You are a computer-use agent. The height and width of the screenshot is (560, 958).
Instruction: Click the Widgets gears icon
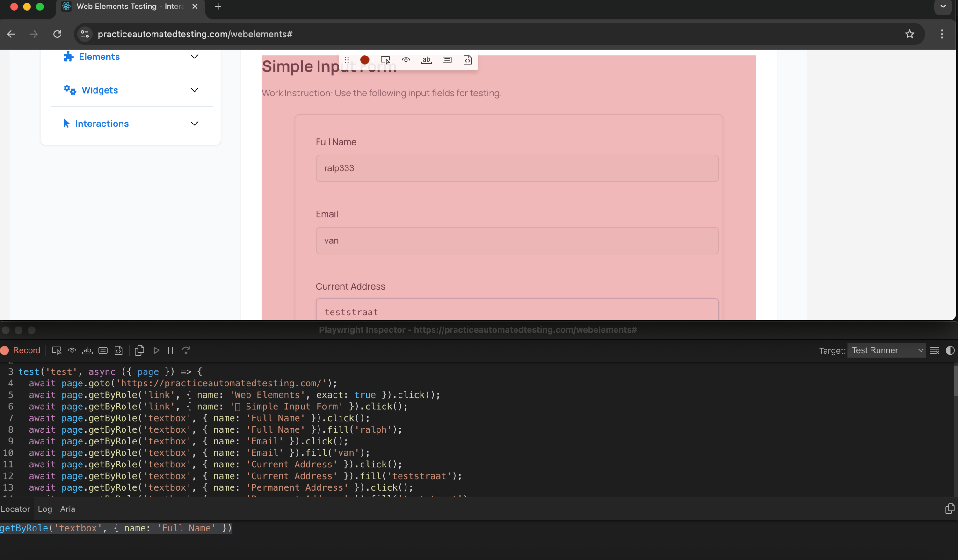pyautogui.click(x=70, y=90)
